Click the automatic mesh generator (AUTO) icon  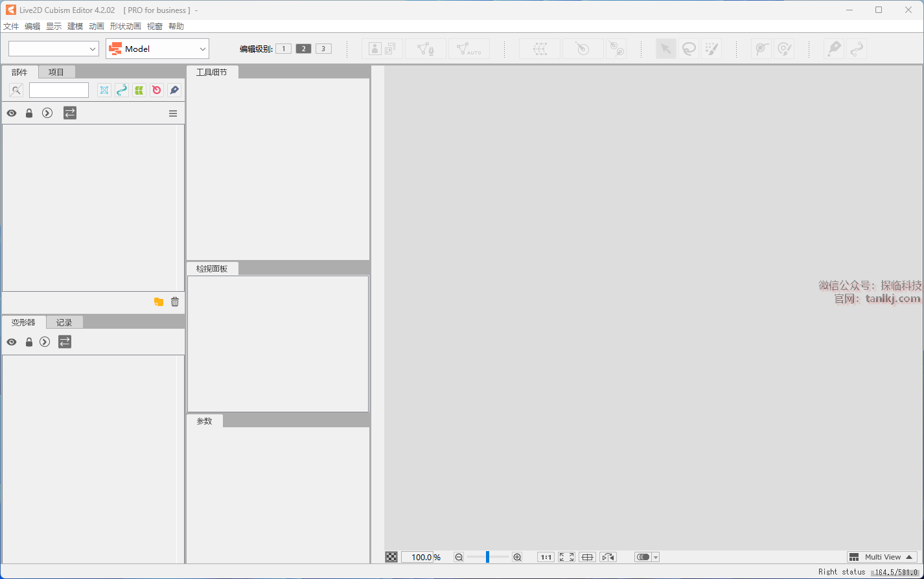click(x=469, y=49)
